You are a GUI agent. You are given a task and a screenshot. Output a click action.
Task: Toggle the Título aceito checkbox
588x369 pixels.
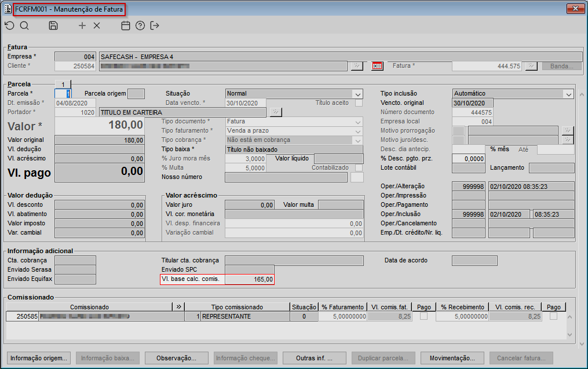359,103
